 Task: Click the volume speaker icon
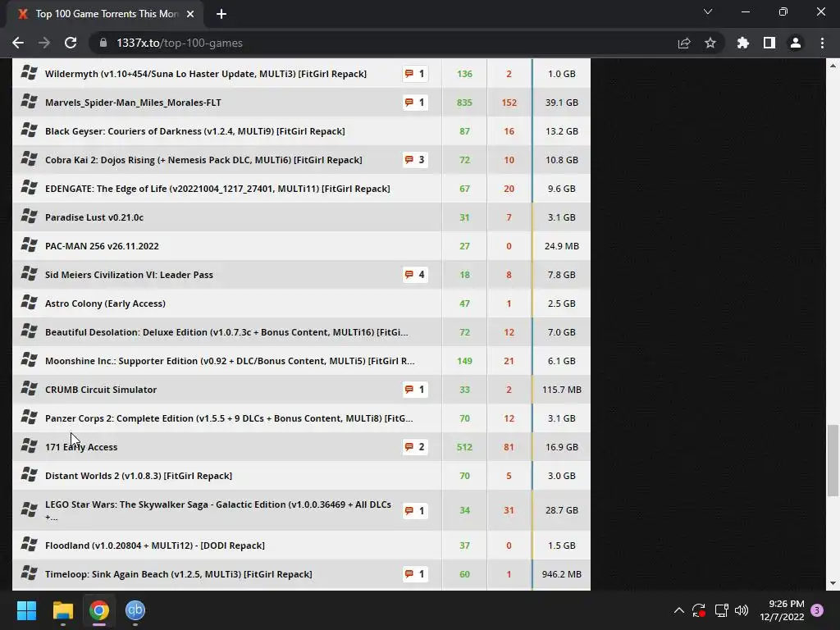[x=742, y=610]
